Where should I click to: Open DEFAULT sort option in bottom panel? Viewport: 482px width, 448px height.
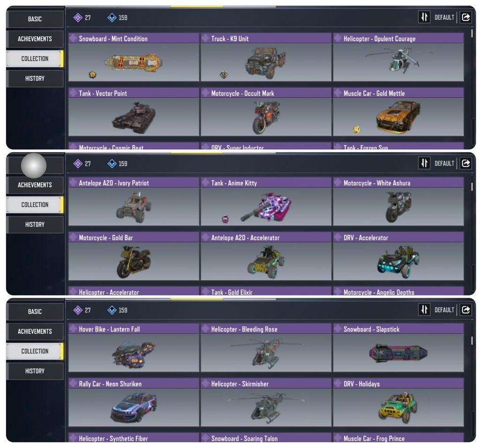444,310
